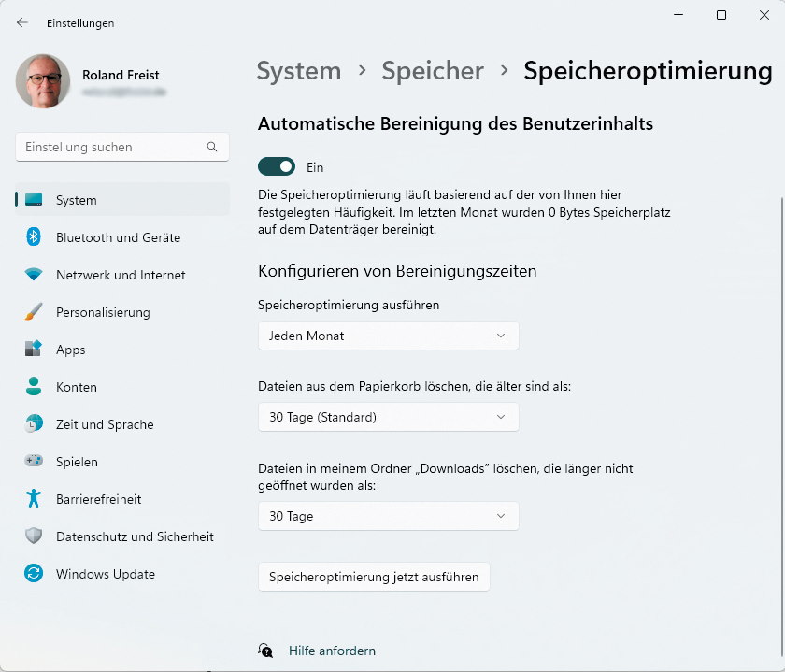Go to Personalisierung settings
The image size is (785, 672).
[122, 312]
